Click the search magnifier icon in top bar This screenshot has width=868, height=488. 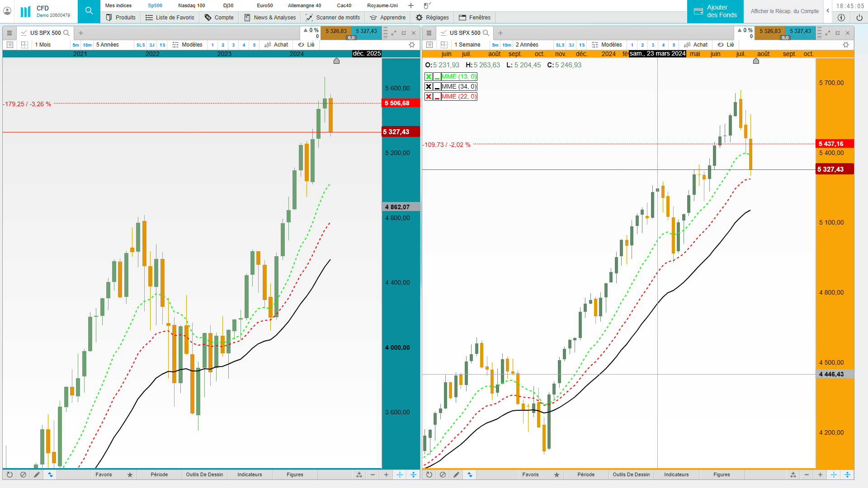(x=89, y=11)
